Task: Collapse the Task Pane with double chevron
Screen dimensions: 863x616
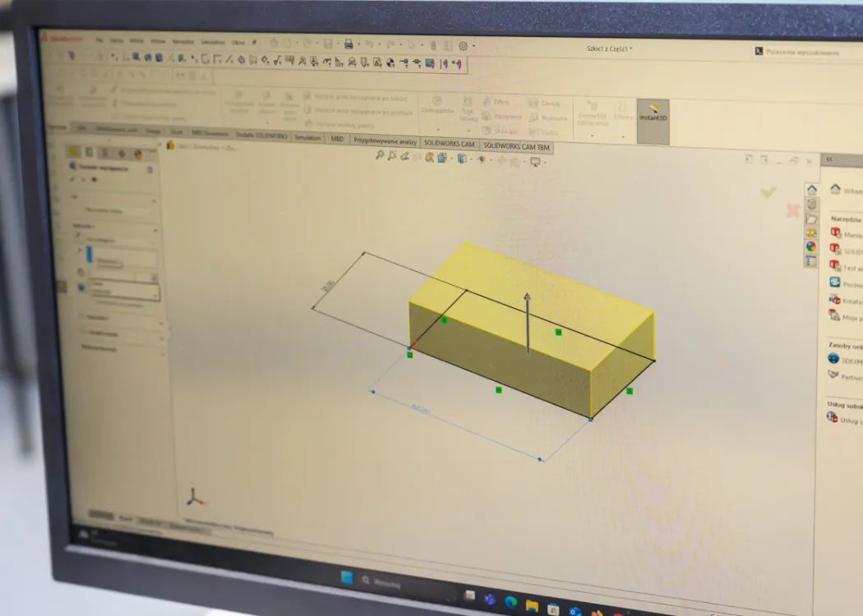Action: (x=828, y=159)
